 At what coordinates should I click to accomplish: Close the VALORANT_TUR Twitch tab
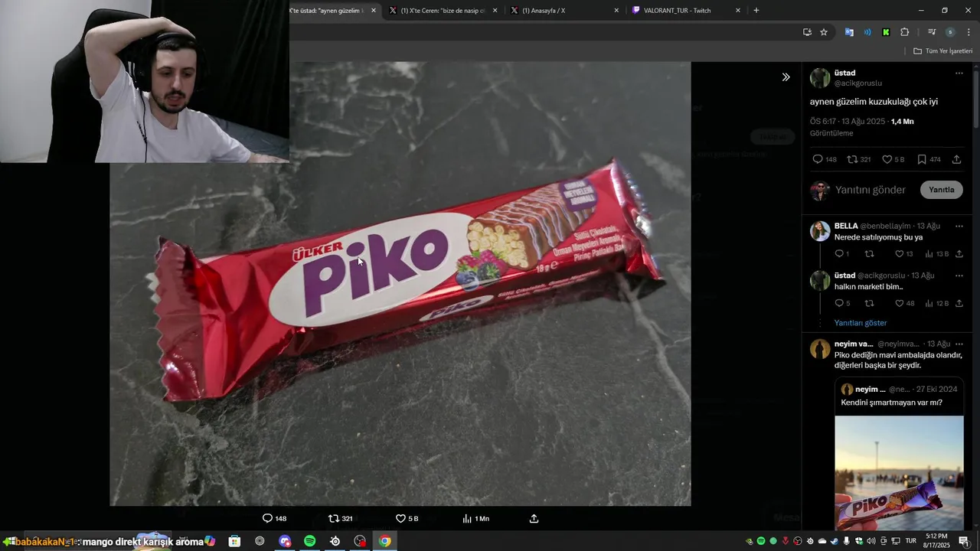tap(738, 11)
